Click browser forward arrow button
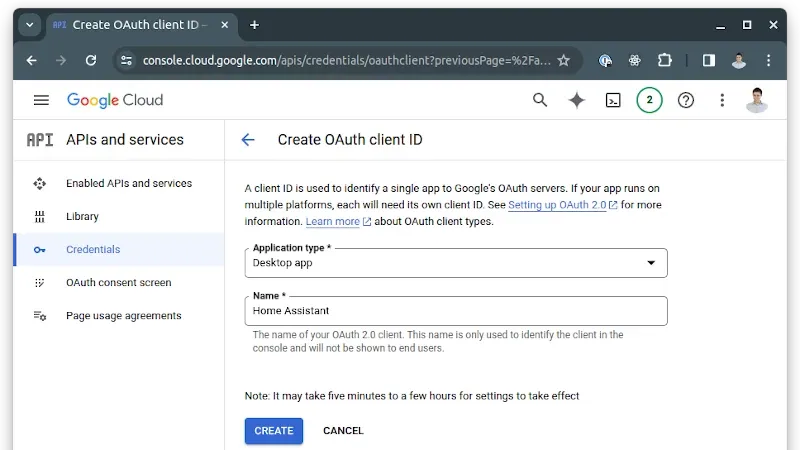Viewport: 800px width, 450px height. click(x=61, y=61)
